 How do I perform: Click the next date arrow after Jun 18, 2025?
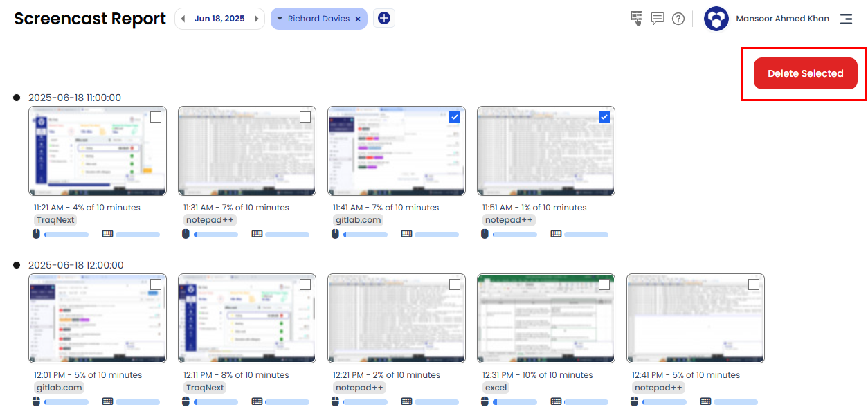[x=256, y=18]
